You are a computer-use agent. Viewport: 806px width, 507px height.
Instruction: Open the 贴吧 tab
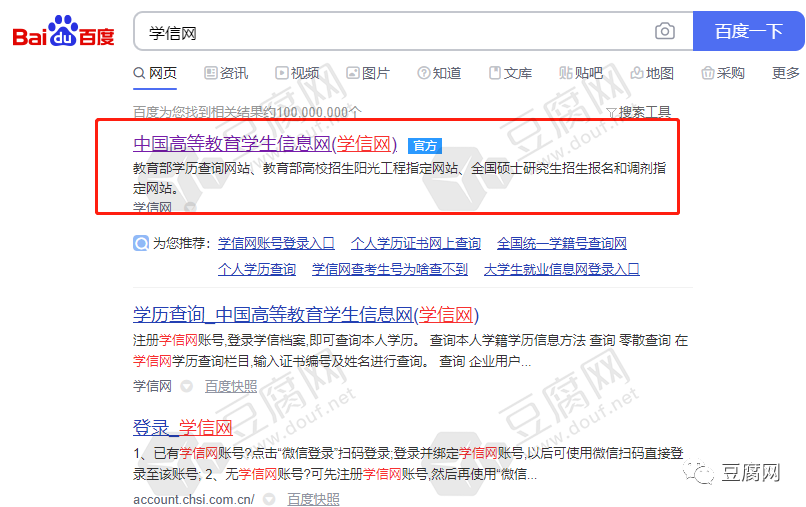(581, 73)
